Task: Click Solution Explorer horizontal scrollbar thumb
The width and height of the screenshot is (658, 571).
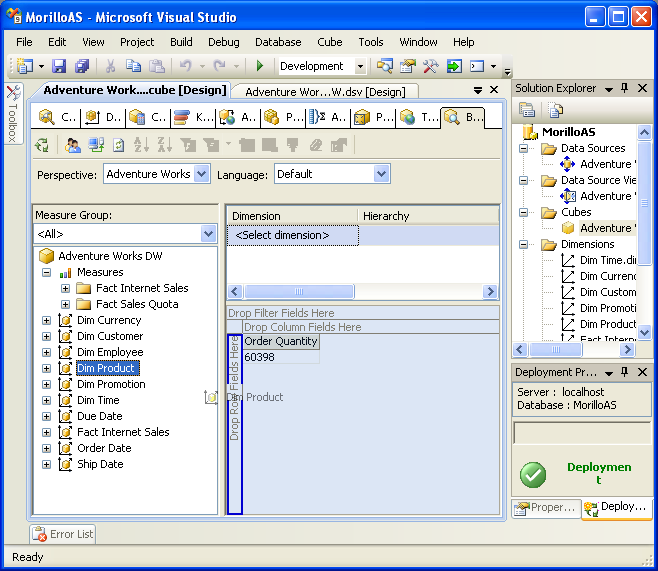Action: click(x=556, y=349)
